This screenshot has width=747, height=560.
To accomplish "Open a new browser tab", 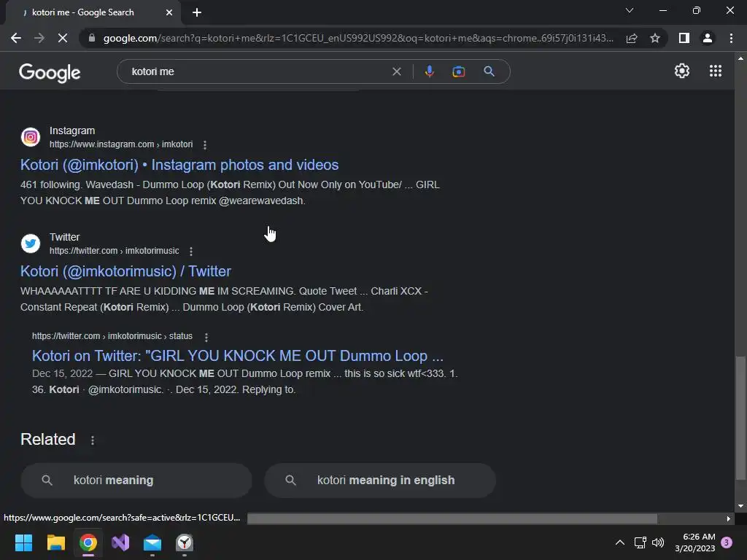I will pyautogui.click(x=197, y=12).
